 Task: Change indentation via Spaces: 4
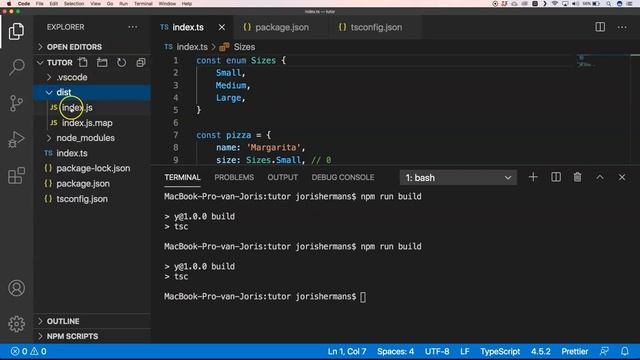click(395, 351)
